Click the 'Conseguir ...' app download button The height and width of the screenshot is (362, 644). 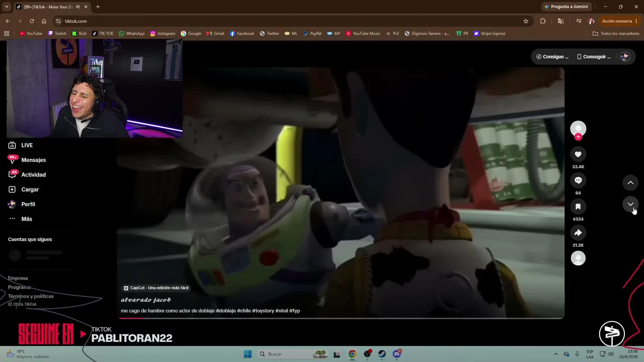coord(593,57)
